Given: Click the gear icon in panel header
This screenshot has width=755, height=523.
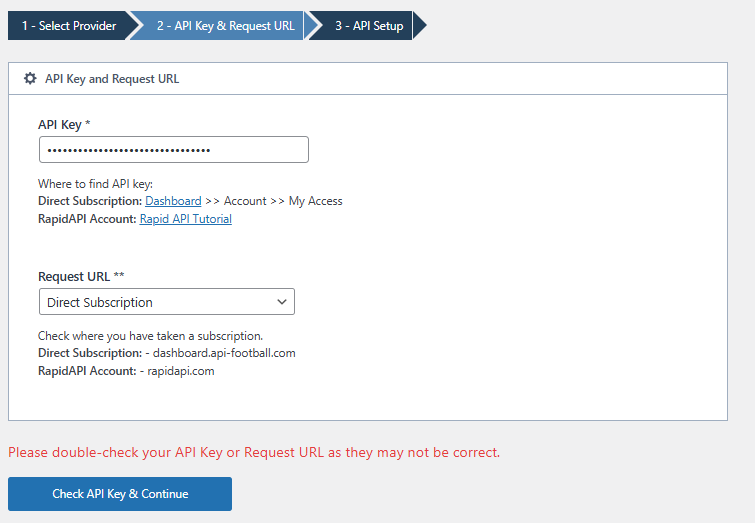Looking at the screenshot, I should pos(30,78).
